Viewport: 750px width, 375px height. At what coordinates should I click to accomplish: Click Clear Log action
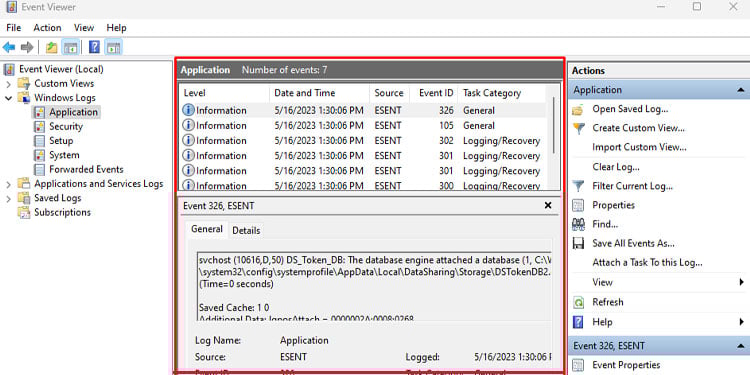[x=616, y=167]
